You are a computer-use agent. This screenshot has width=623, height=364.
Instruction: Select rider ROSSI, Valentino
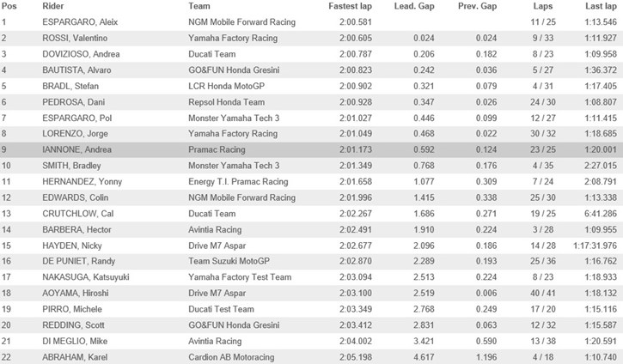pyautogui.click(x=75, y=38)
